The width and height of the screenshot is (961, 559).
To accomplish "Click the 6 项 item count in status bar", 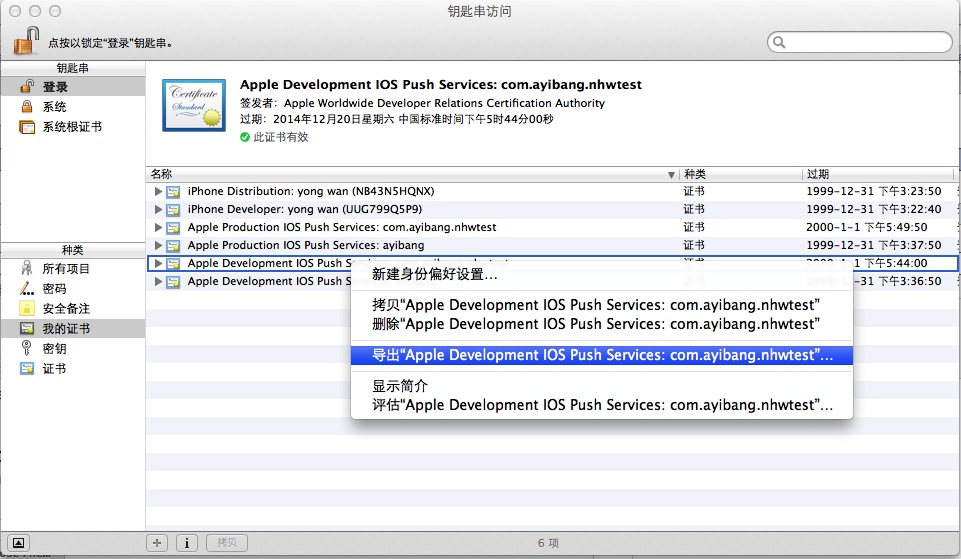I will (x=548, y=543).
